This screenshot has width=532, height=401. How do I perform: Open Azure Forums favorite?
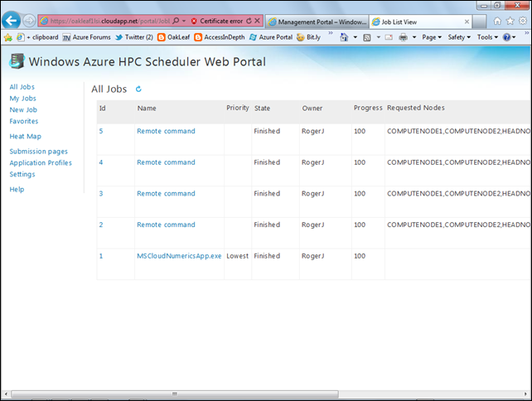pos(87,37)
